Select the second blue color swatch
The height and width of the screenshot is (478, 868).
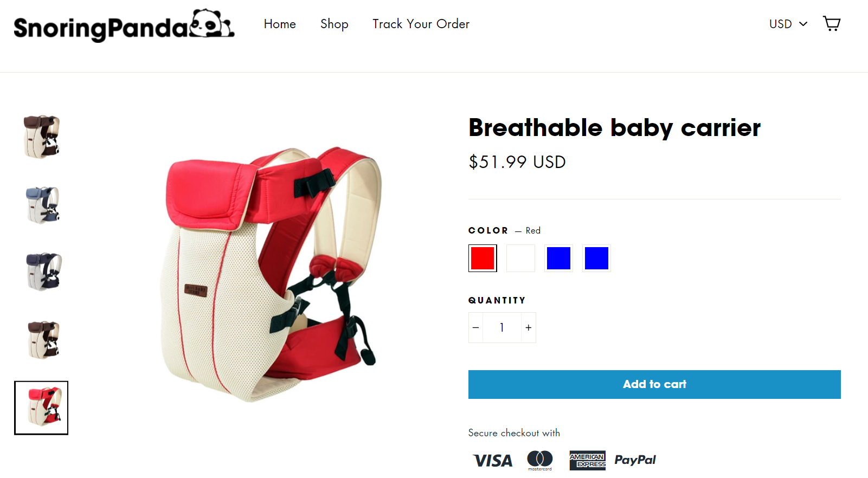(596, 258)
